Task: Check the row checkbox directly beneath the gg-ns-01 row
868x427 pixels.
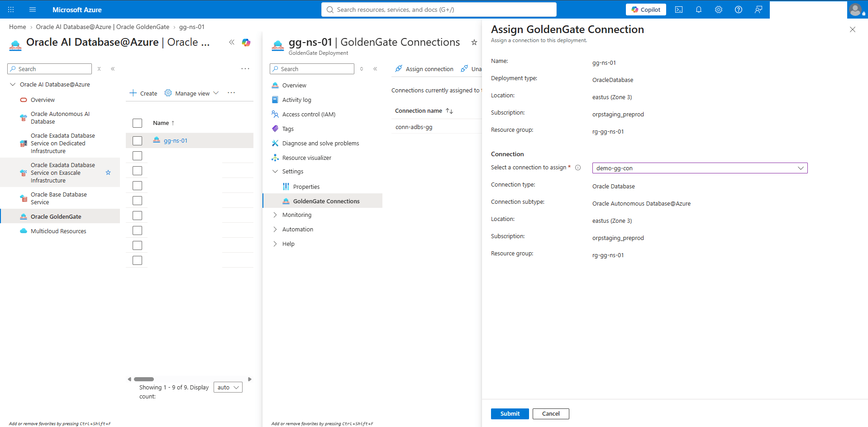Action: coord(138,156)
